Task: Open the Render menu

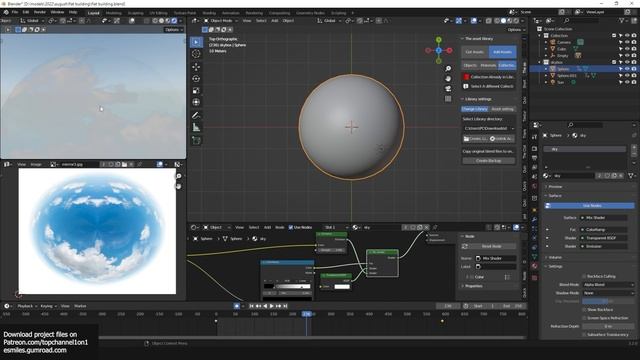Action: pos(40,12)
